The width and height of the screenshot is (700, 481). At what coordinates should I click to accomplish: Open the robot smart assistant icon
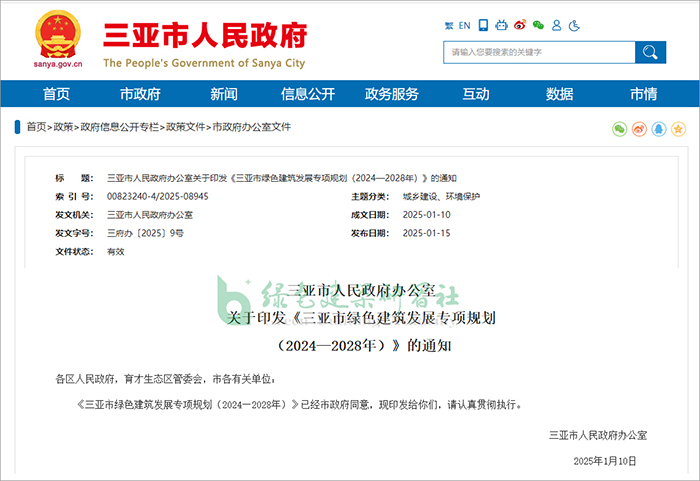pos(501,25)
